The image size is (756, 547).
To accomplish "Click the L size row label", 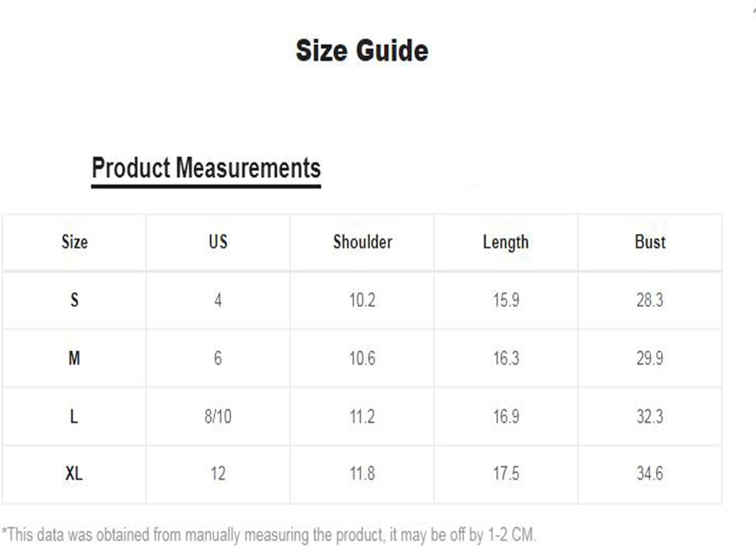I will point(74,417).
